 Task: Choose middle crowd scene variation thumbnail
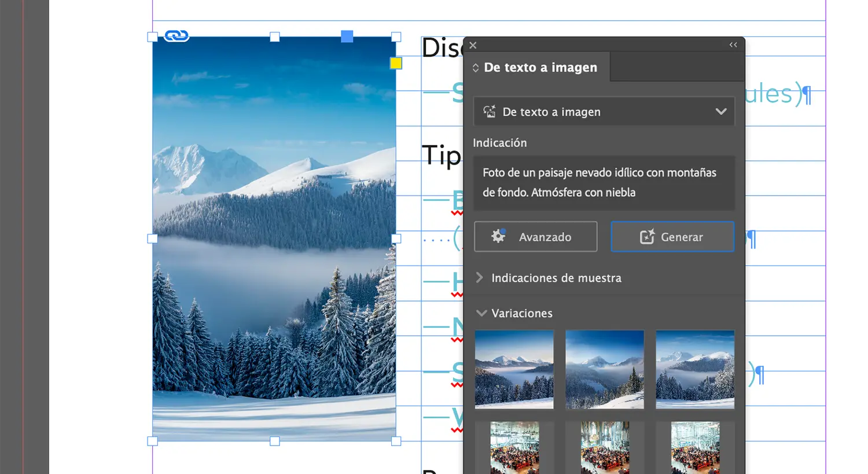(x=604, y=447)
